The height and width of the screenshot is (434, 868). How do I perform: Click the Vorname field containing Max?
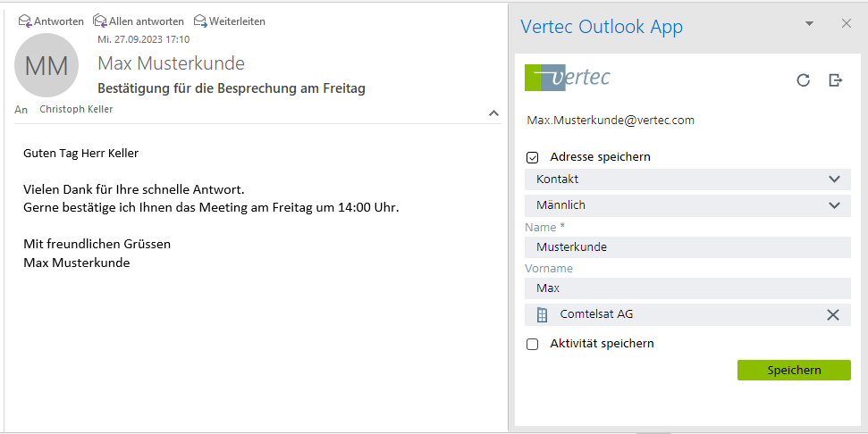coord(687,288)
